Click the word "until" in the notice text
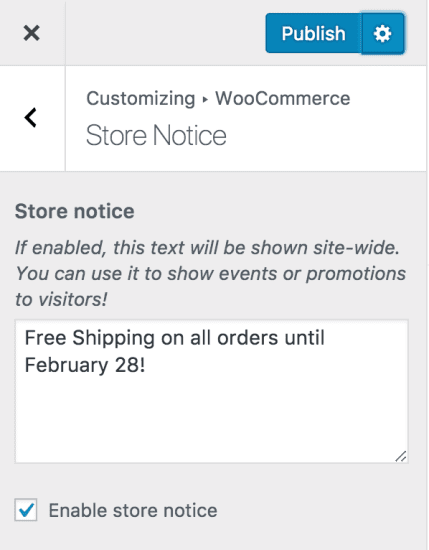Image resolution: width=429 pixels, height=550 pixels. 304,338
